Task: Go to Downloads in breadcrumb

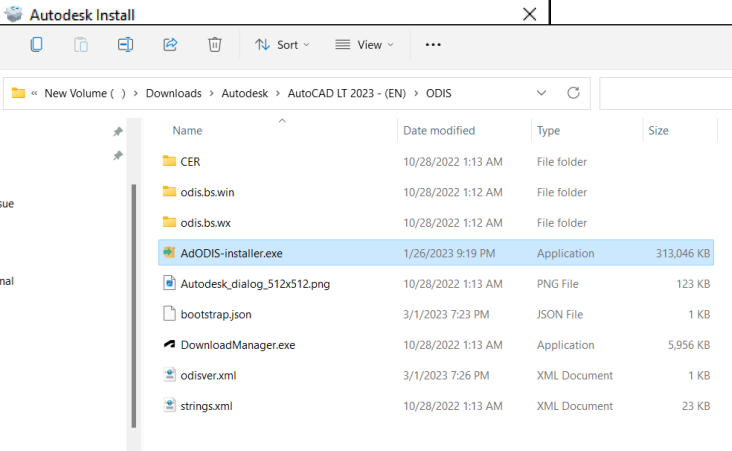Action: pos(174,93)
